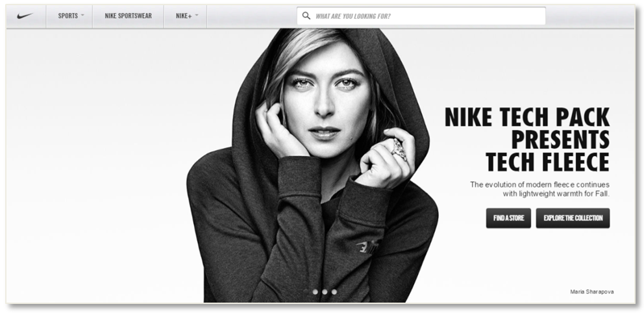The image size is (644, 313).
Task: Select the first white carousel dot
Action: (x=315, y=292)
